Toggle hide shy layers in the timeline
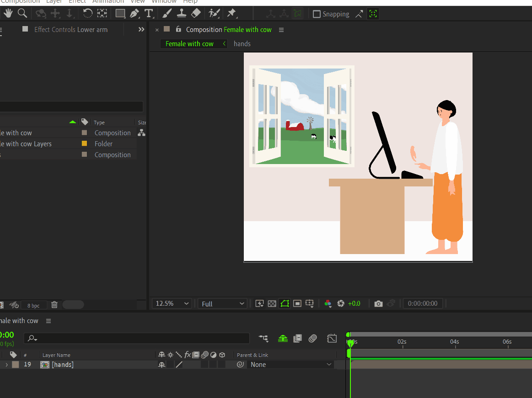Image resolution: width=532 pixels, height=398 pixels. (x=283, y=338)
